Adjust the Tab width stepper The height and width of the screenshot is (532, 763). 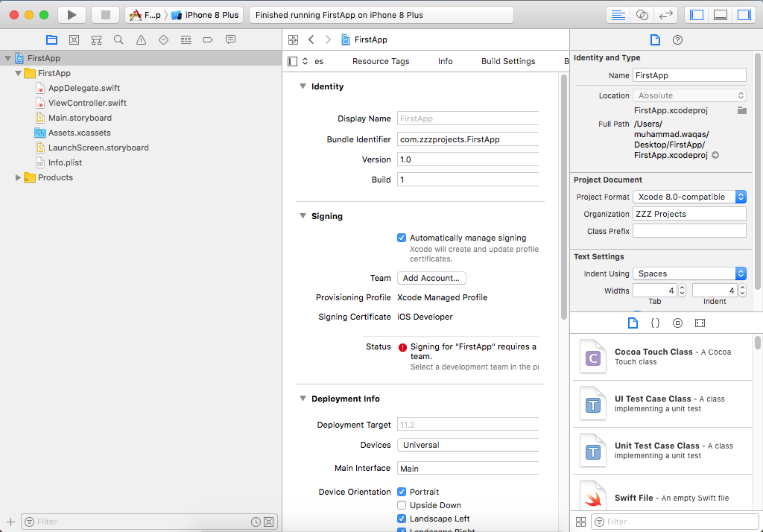682,291
